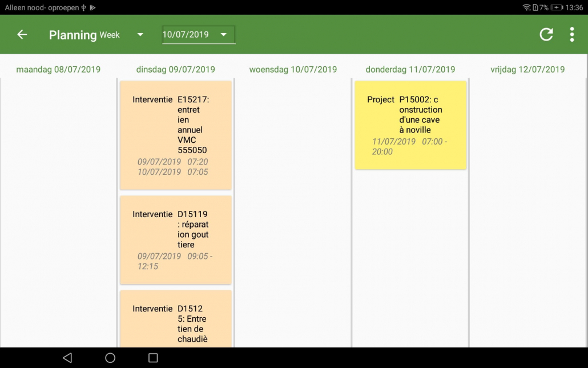The image size is (588, 368).
Task: Select the dinsdag 09/07/2019 column header
Action: click(x=175, y=70)
